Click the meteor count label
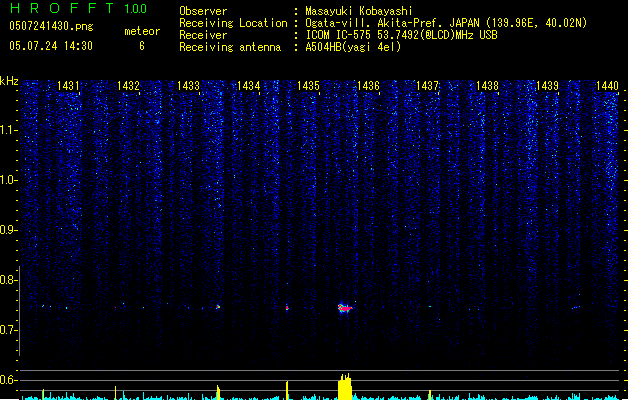 point(142,31)
